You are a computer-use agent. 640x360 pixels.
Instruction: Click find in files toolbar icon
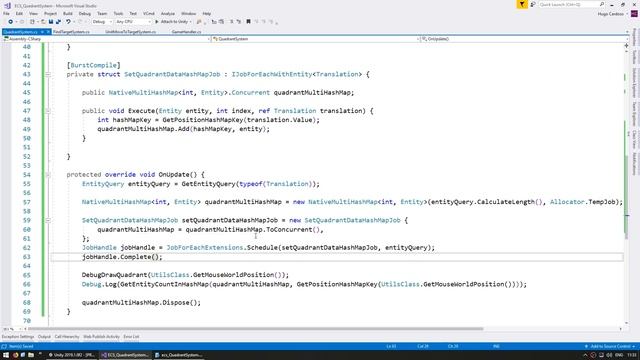[199, 22]
